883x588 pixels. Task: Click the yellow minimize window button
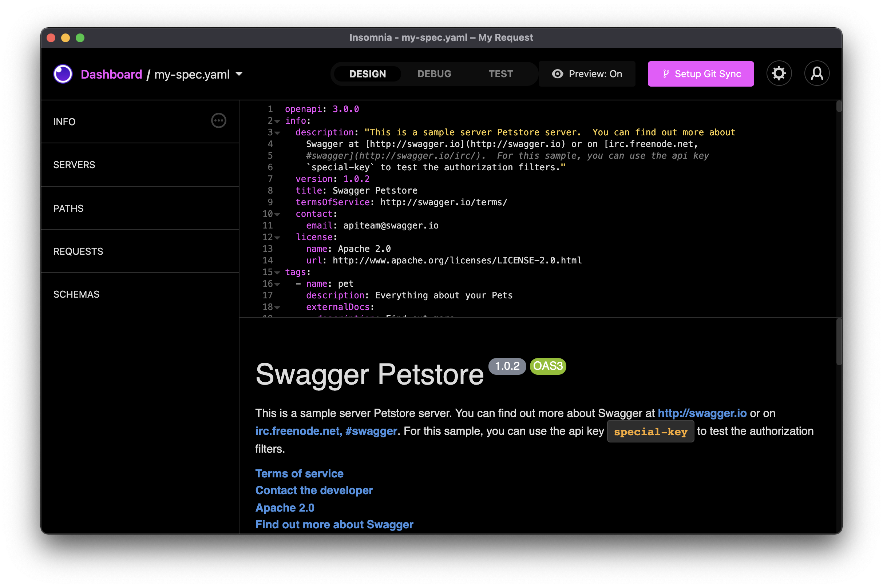[x=66, y=38]
